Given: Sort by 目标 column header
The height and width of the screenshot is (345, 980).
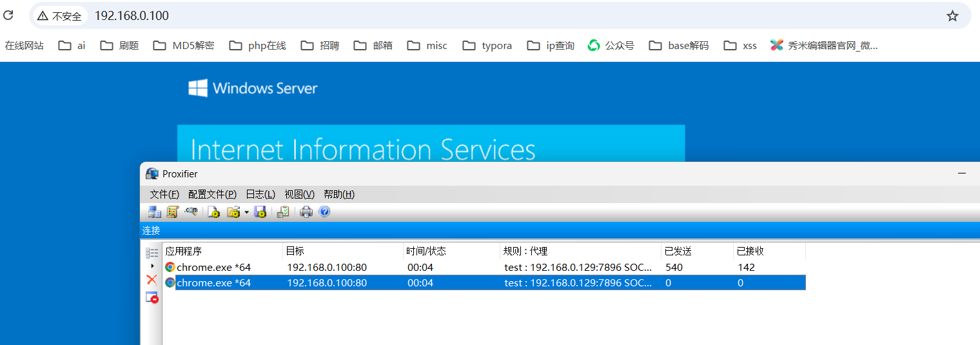Looking at the screenshot, I should [x=343, y=251].
